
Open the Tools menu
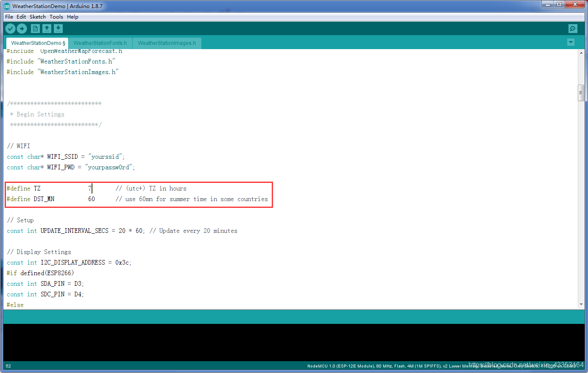[x=56, y=17]
